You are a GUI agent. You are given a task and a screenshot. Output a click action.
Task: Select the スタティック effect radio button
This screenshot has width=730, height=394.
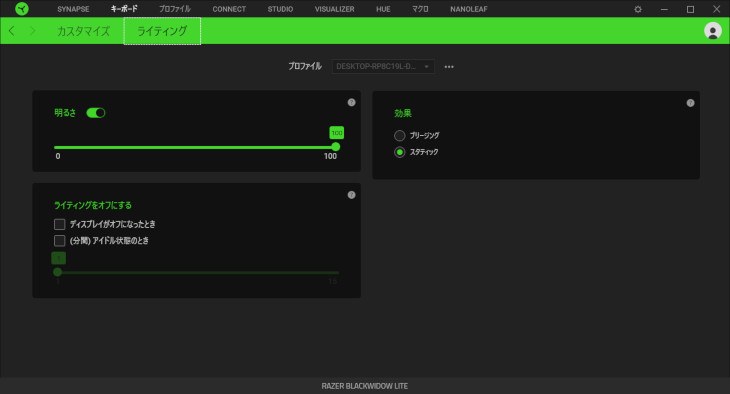coord(399,152)
